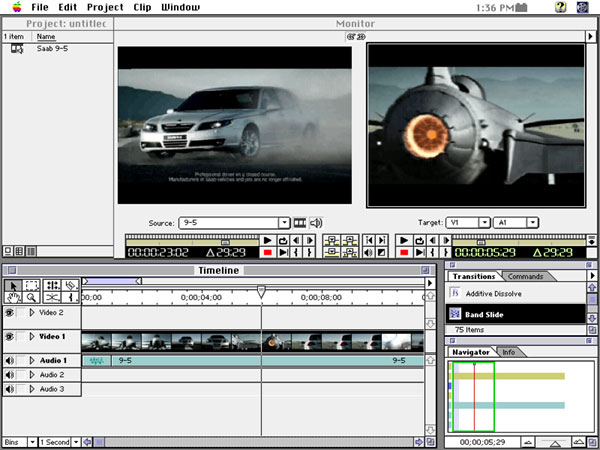Switch to the Commands tab
600x450 pixels.
(x=525, y=276)
